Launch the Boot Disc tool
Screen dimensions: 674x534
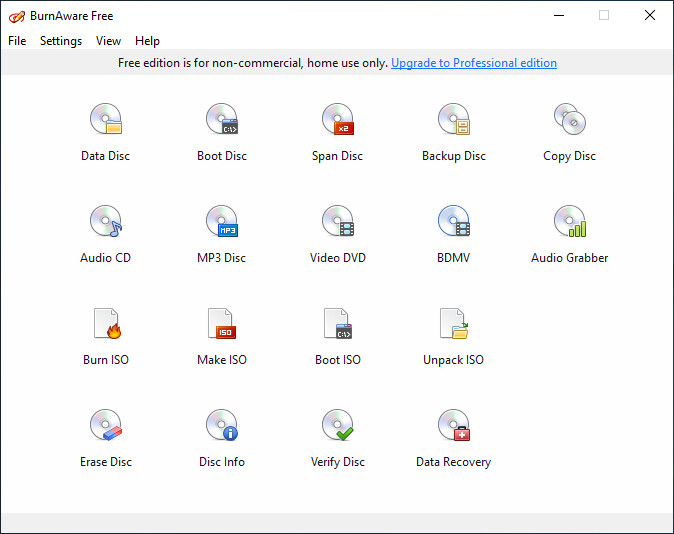click(222, 119)
